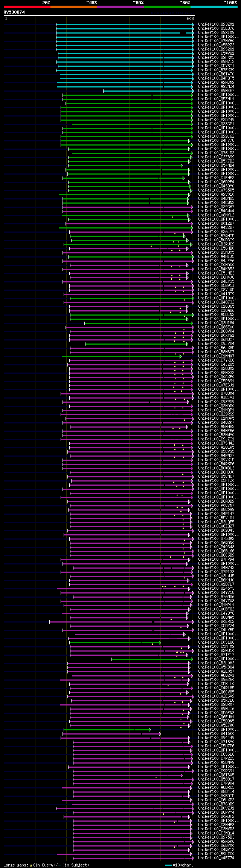Screen dimensions: 241x868
Task: Select the UniRef100_Q28GP1 hit label
Action: click(216, 124)
